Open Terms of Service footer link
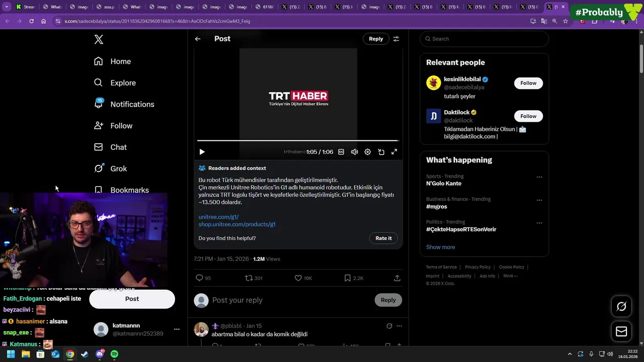644x362 pixels. pos(441,267)
